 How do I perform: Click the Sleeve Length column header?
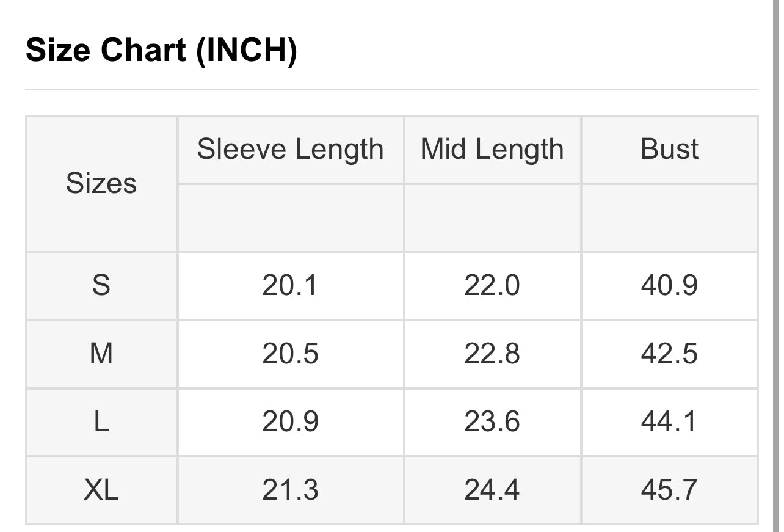[x=290, y=150]
